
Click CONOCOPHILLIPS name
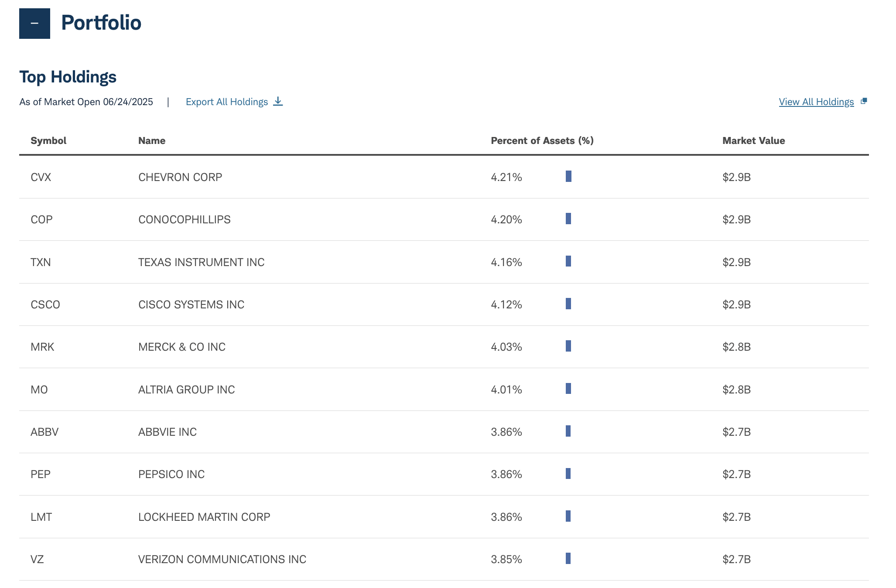[185, 219]
